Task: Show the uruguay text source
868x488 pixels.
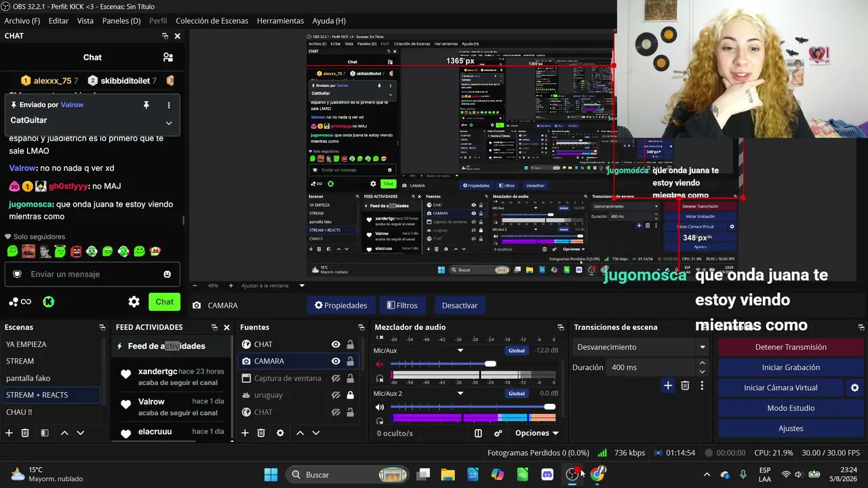Action: (x=336, y=395)
